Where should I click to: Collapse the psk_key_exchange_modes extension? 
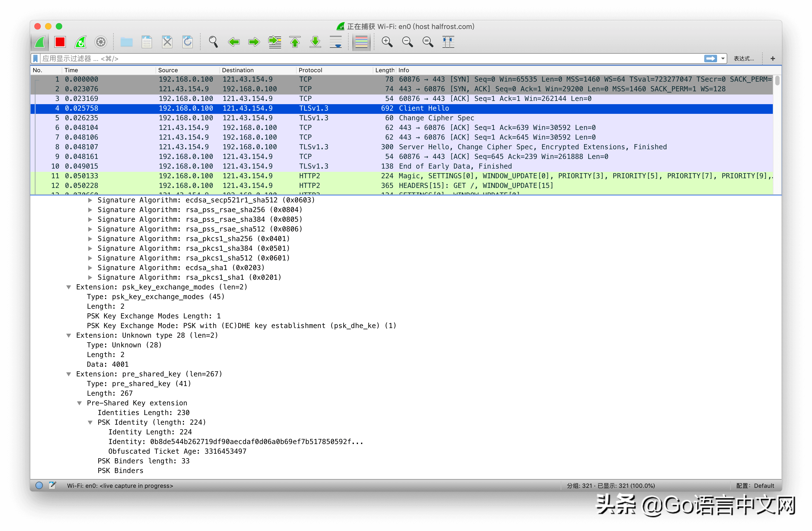[69, 287]
